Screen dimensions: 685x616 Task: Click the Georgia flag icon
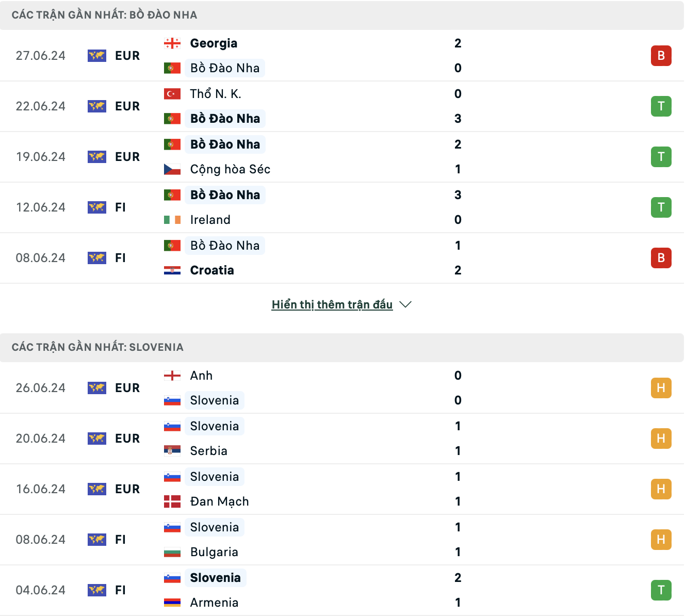click(x=172, y=43)
